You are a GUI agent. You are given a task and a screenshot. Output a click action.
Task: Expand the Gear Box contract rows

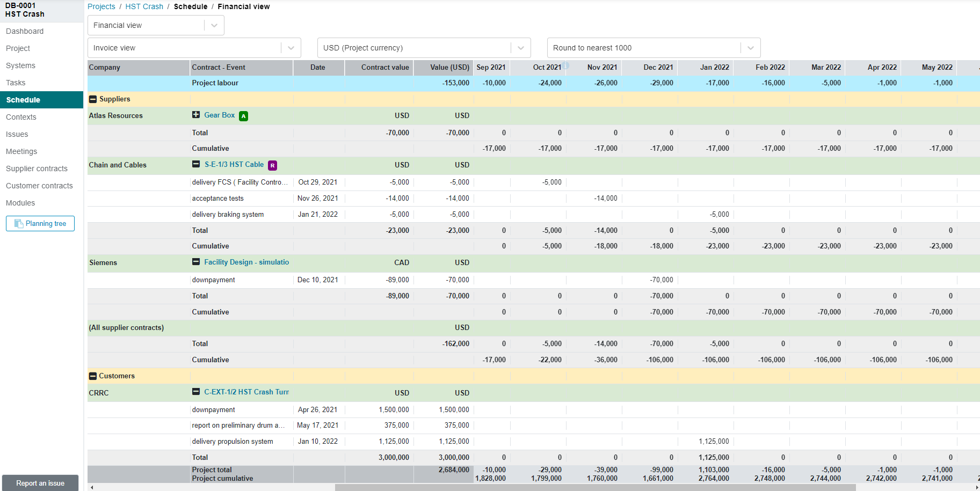(x=196, y=115)
